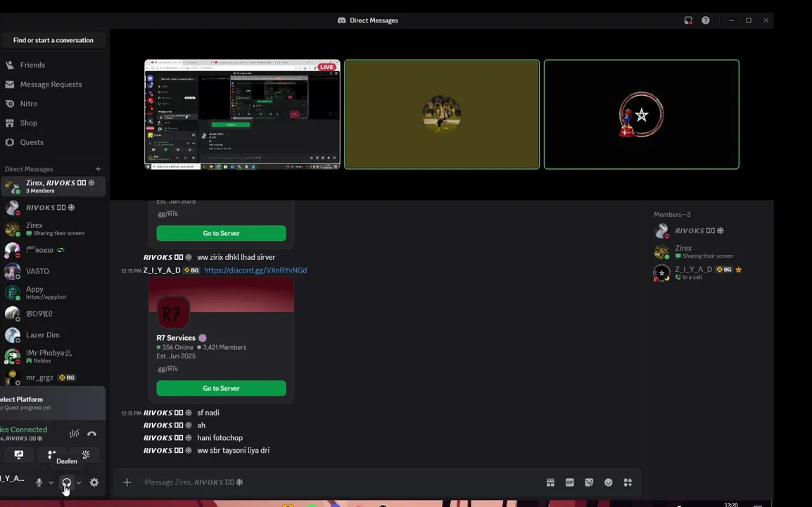Open Z_I_Y_A_D profile in Members list

[x=709, y=273]
